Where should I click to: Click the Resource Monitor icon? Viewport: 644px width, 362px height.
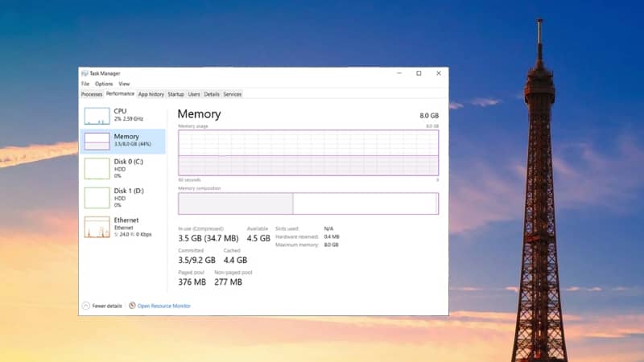click(x=132, y=306)
